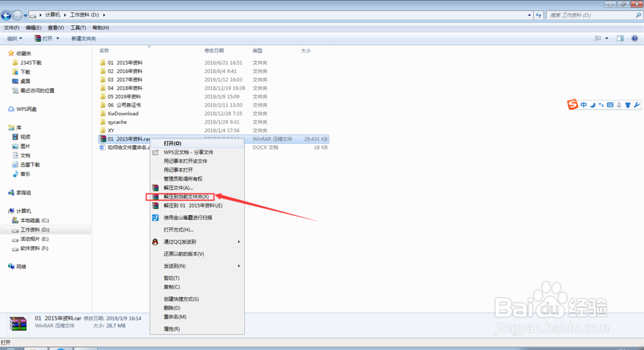This screenshot has width=644, height=350.
Task: Click the change view icon
Action: click(598, 38)
